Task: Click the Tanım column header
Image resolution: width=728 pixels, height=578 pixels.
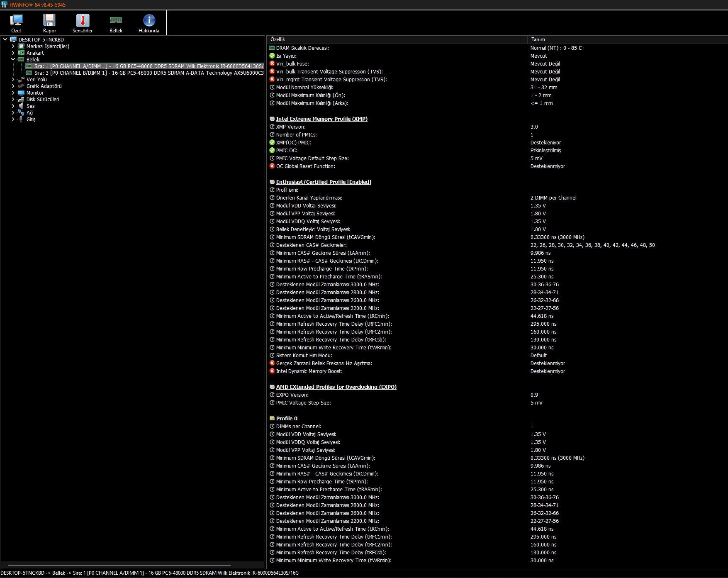Action: pyautogui.click(x=628, y=39)
